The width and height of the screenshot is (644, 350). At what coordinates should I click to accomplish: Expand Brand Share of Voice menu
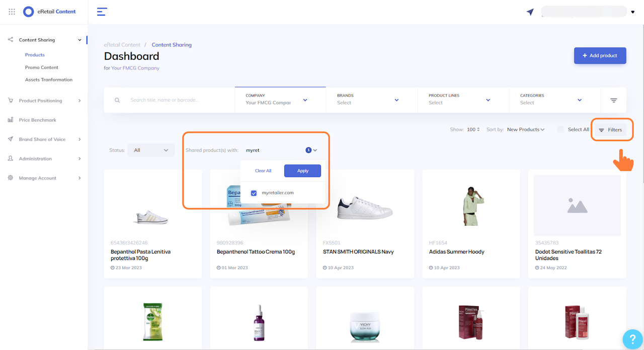coord(79,139)
